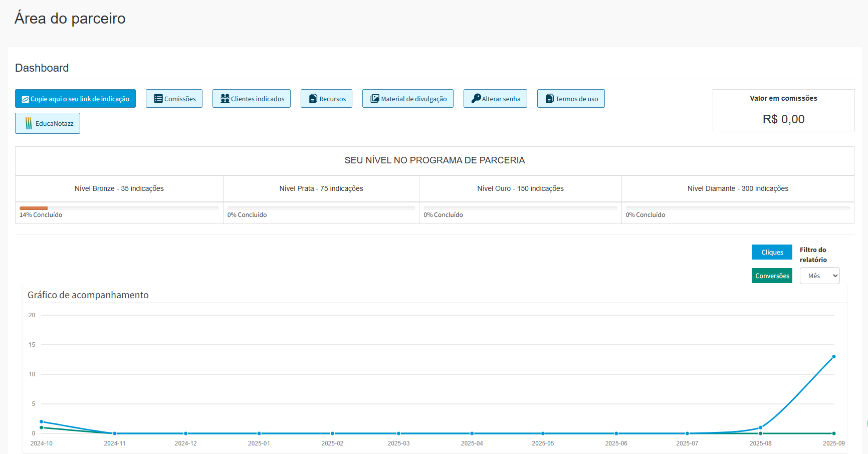Click the file icon on Termos de uso

click(x=549, y=99)
